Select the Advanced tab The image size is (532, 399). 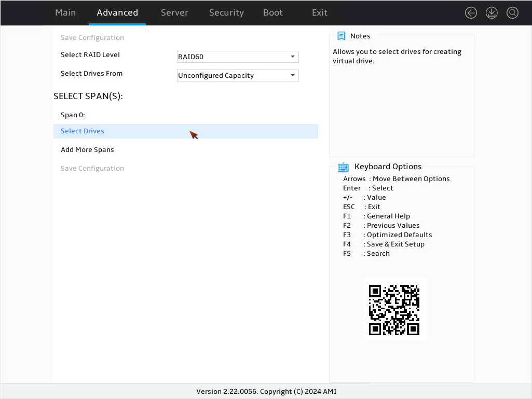pos(117,12)
